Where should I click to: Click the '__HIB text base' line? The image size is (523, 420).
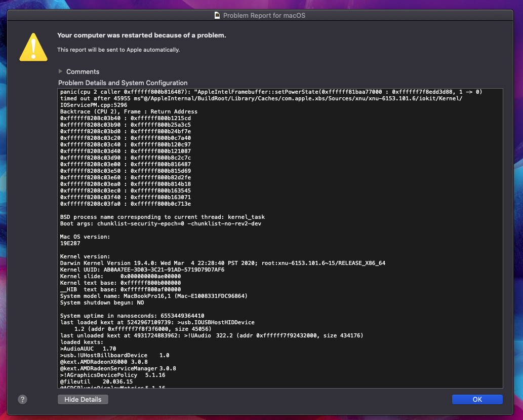[120, 289]
